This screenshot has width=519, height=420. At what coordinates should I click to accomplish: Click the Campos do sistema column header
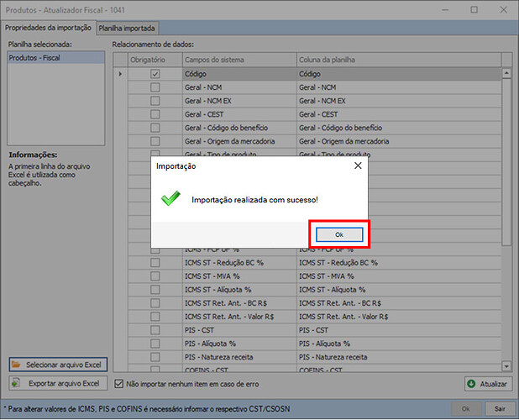pos(238,60)
